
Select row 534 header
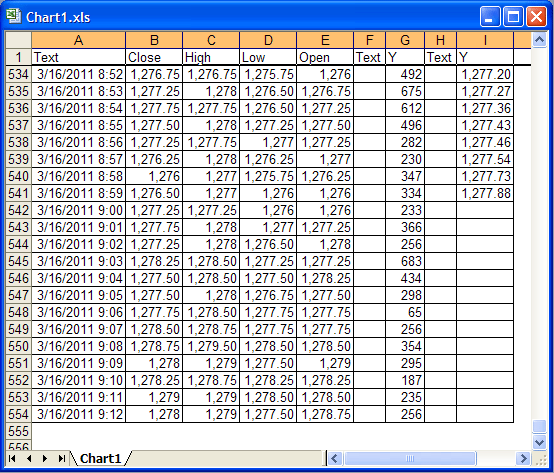pyautogui.click(x=18, y=74)
